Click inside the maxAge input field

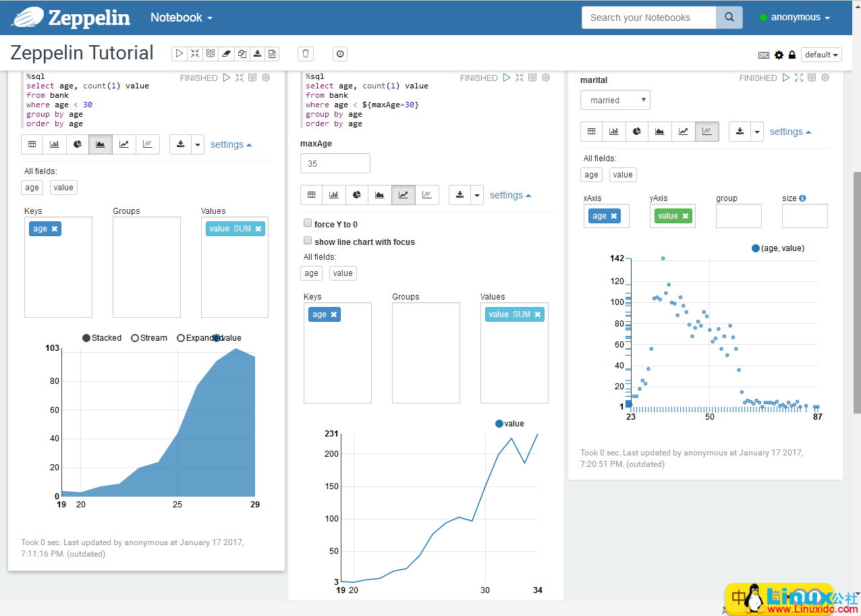[335, 163]
